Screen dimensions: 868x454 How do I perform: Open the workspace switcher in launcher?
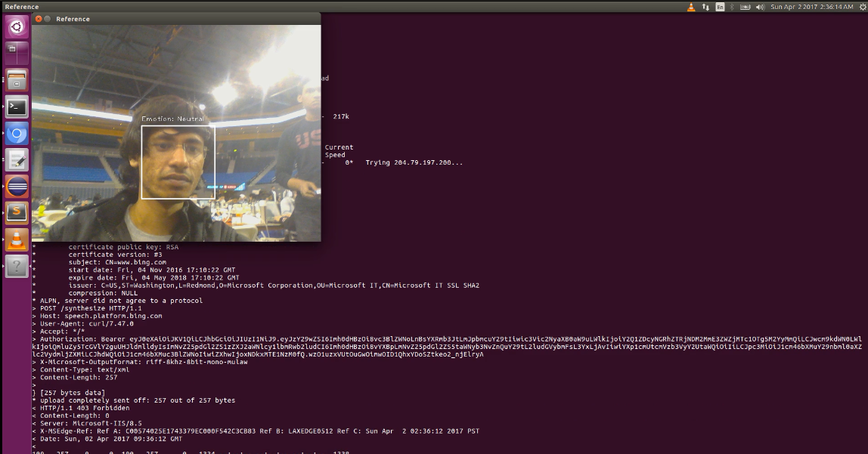17,54
